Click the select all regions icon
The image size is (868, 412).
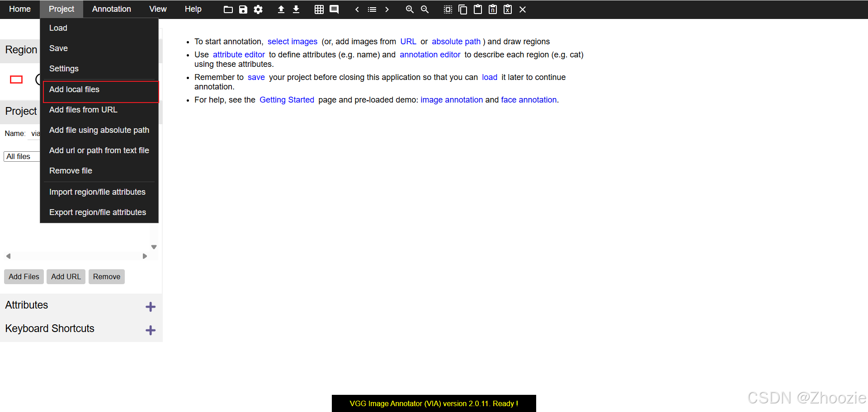[448, 9]
